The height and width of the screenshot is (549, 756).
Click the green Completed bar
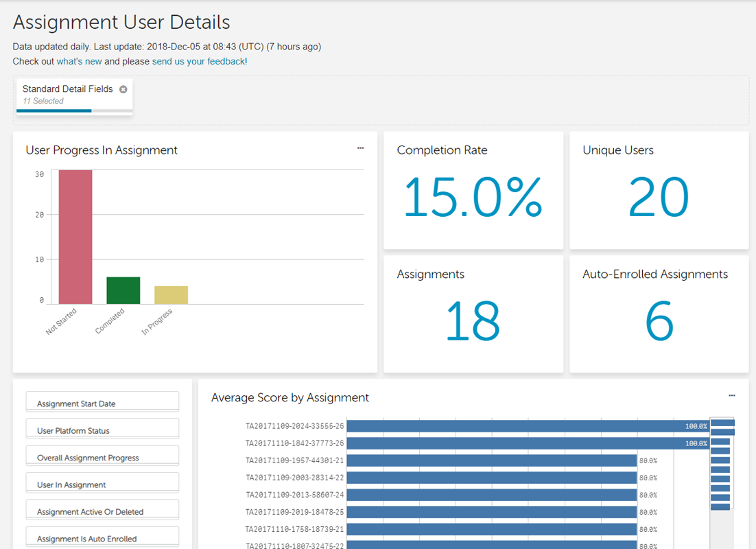(x=123, y=290)
